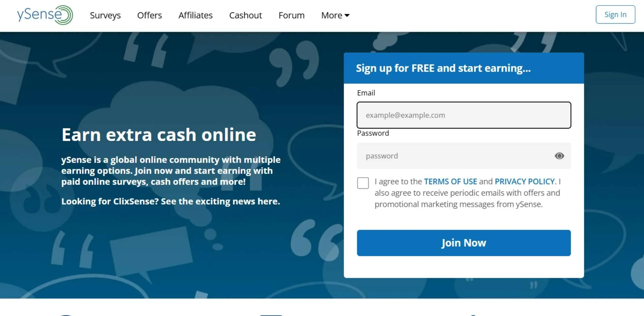Expand the More dropdown arrow

(347, 15)
